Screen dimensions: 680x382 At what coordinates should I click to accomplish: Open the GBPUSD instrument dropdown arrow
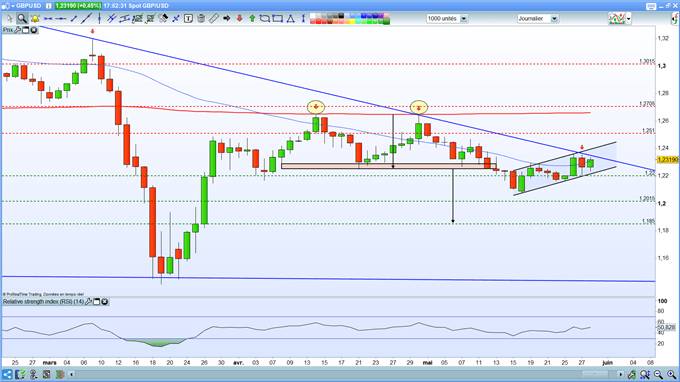pos(13,6)
